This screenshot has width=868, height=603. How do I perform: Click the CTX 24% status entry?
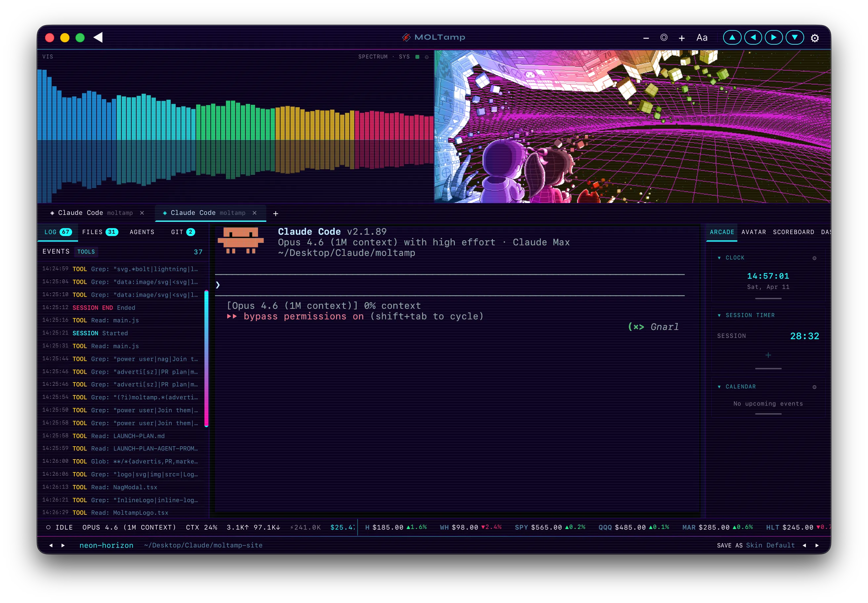pyautogui.click(x=201, y=527)
